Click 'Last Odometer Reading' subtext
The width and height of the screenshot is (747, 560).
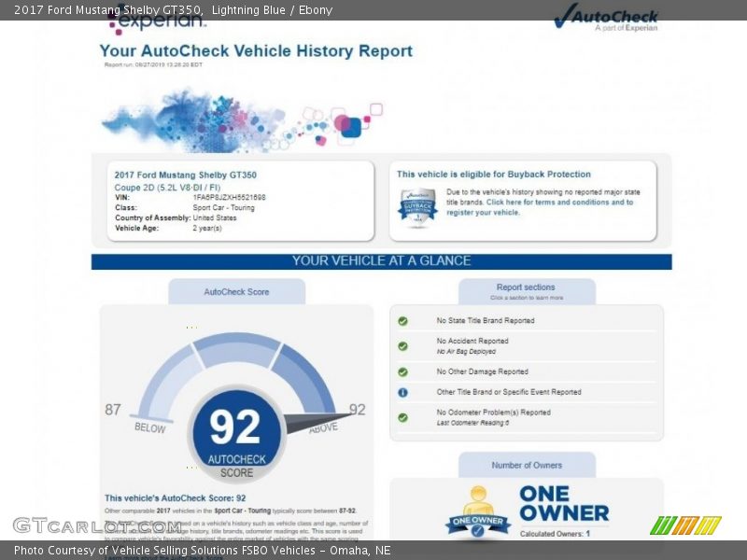pyautogui.click(x=472, y=423)
